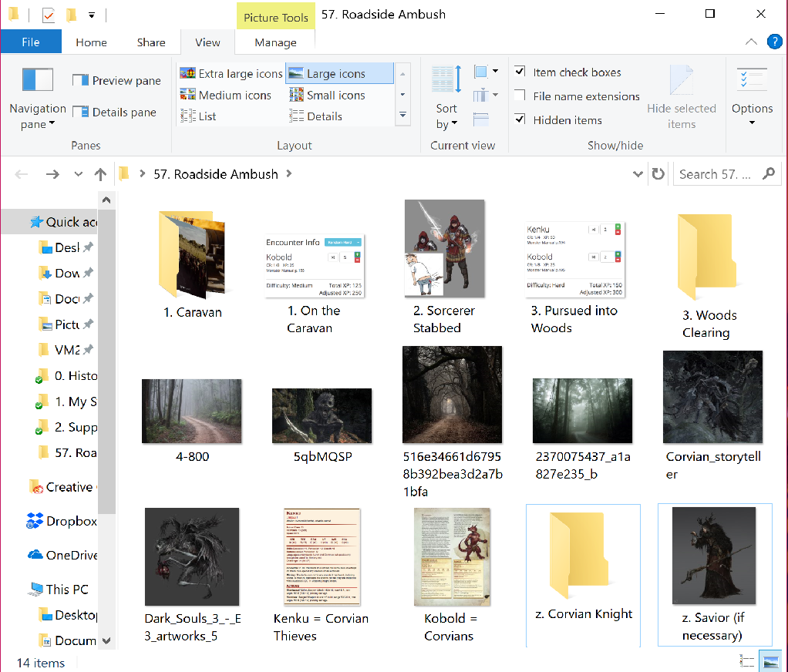The height and width of the screenshot is (672, 788).
Task: Select the 2. Sorcerer Stabbed image
Action: pos(444,266)
